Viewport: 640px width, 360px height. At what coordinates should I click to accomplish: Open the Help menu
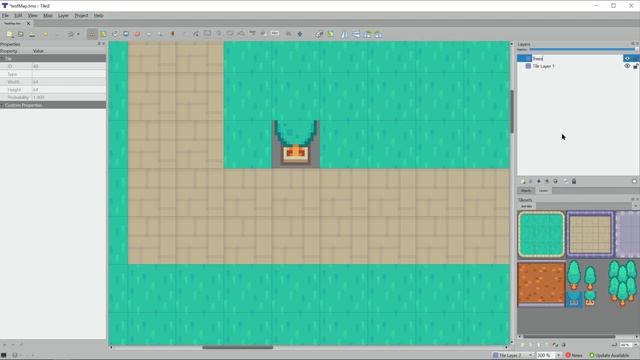click(98, 16)
